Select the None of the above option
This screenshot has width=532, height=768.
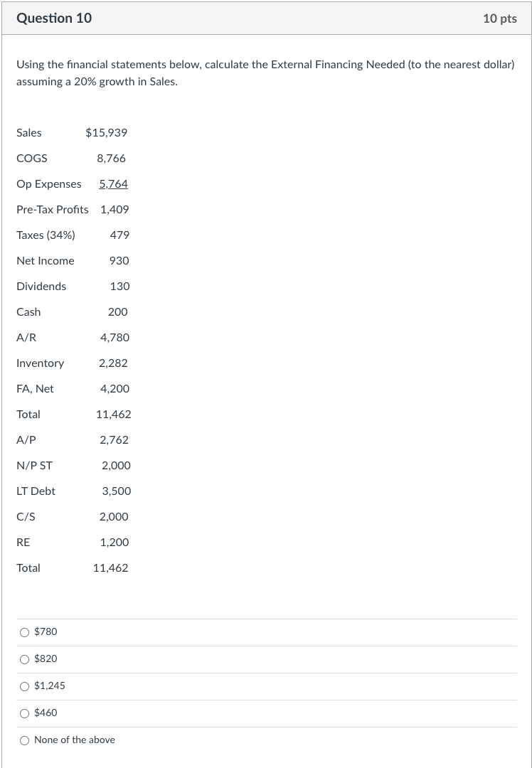25,740
